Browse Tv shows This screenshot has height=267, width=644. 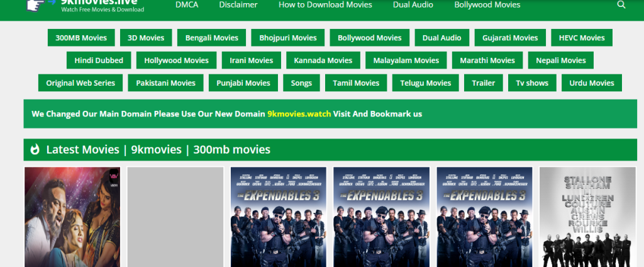click(532, 82)
